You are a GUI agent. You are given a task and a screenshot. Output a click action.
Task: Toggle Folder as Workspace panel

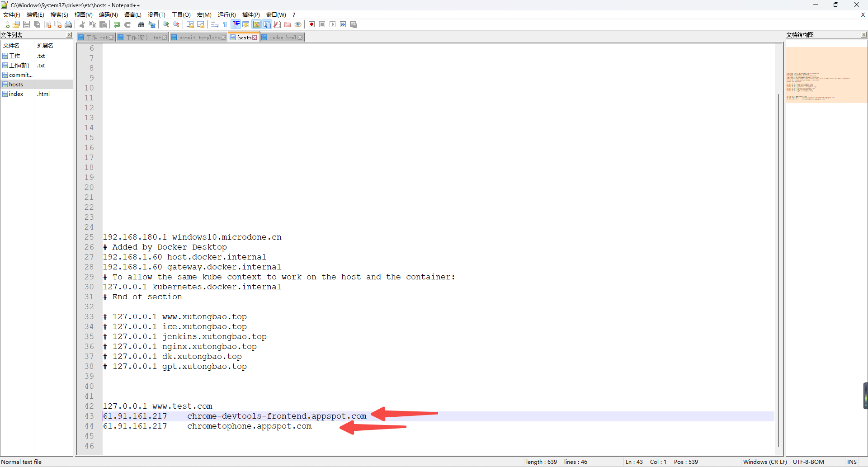tap(288, 24)
